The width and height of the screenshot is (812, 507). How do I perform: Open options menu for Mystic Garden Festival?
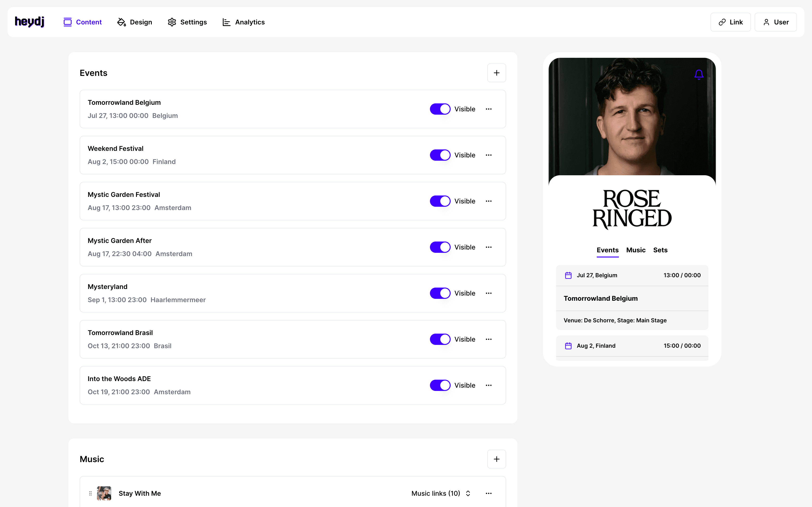(x=488, y=201)
